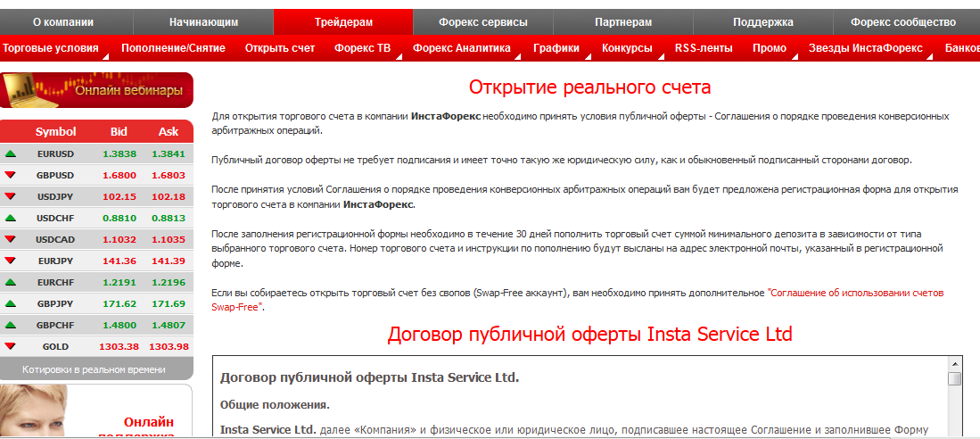Viewport: 980px width, 439px height.
Task: Select the USDJPY symbol name
Action: click(55, 196)
